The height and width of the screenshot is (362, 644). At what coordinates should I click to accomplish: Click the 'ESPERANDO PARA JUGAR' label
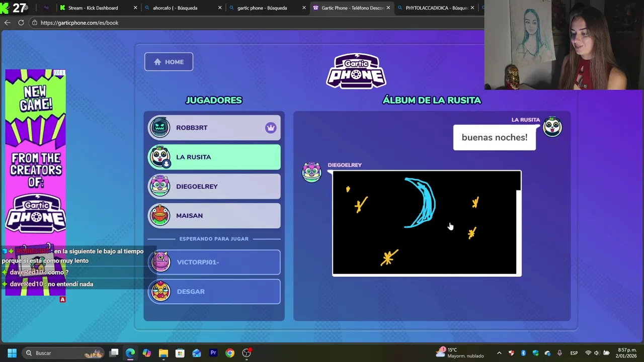click(214, 239)
